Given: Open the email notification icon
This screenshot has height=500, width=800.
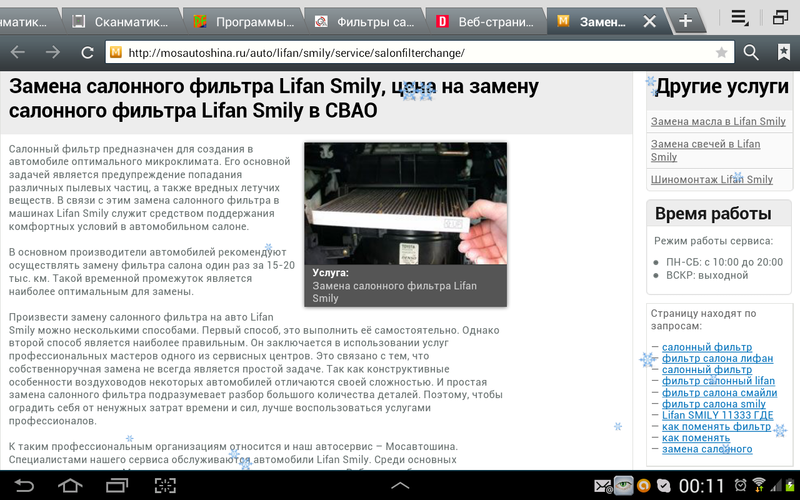Looking at the screenshot, I should point(603,486).
